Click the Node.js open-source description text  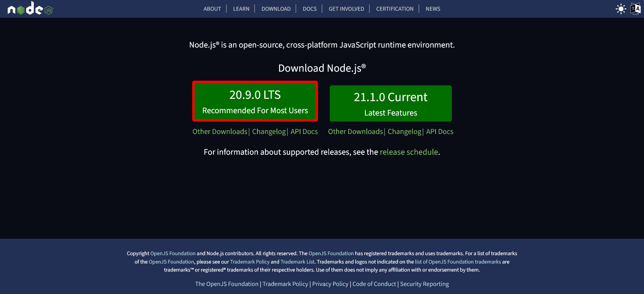pos(322,45)
